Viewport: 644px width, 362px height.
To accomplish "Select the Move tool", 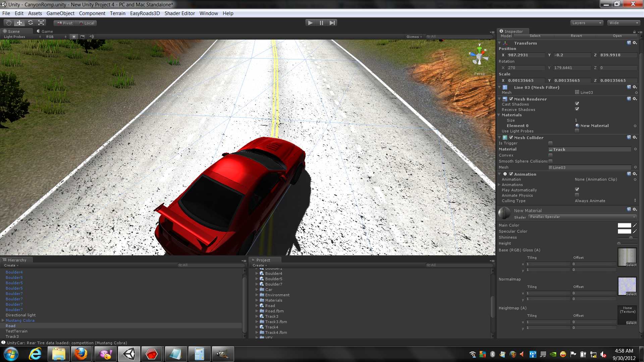I will pyautogui.click(x=19, y=23).
